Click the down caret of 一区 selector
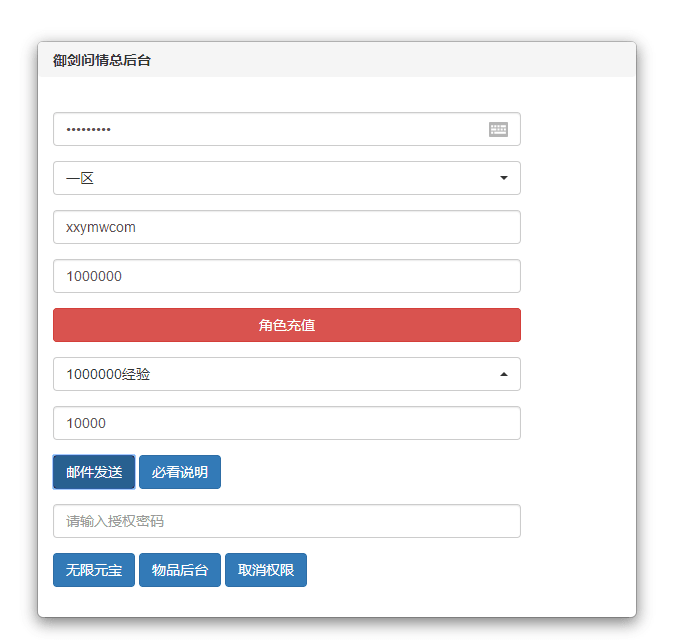This screenshot has width=678, height=640. pos(504,178)
